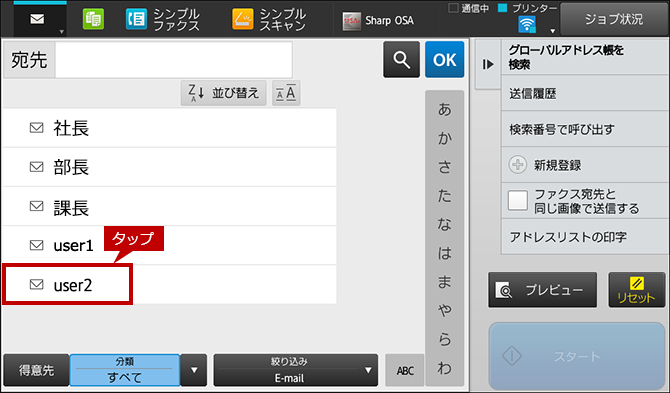Tap the yellow リセット button
This screenshot has width=670, height=393.
[637, 290]
